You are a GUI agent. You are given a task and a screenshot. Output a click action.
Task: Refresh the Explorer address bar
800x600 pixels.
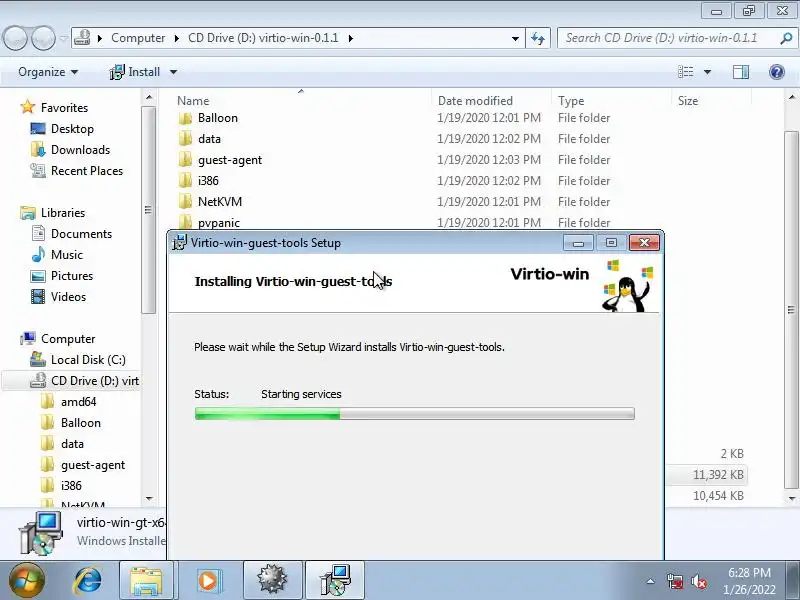[x=538, y=38]
